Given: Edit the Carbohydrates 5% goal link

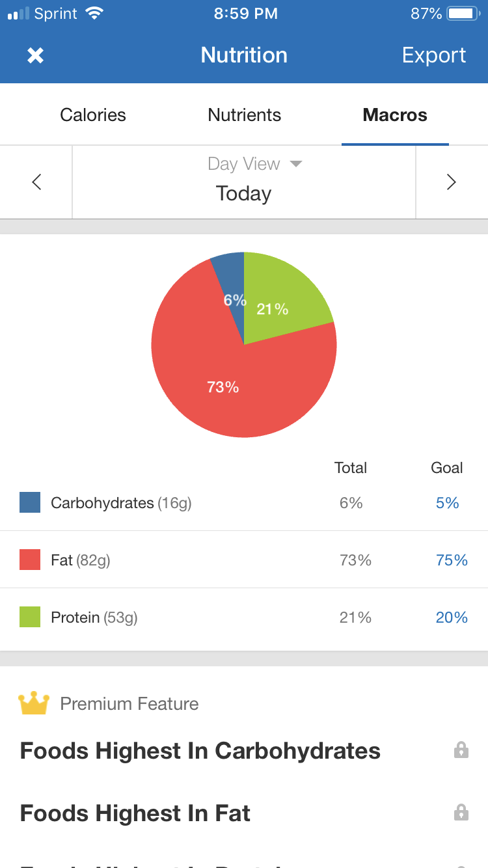Looking at the screenshot, I should point(448,503).
